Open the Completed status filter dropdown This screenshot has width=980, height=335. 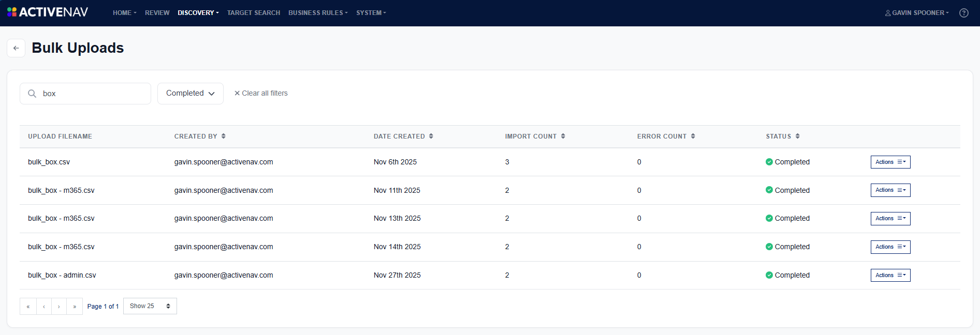(191, 94)
